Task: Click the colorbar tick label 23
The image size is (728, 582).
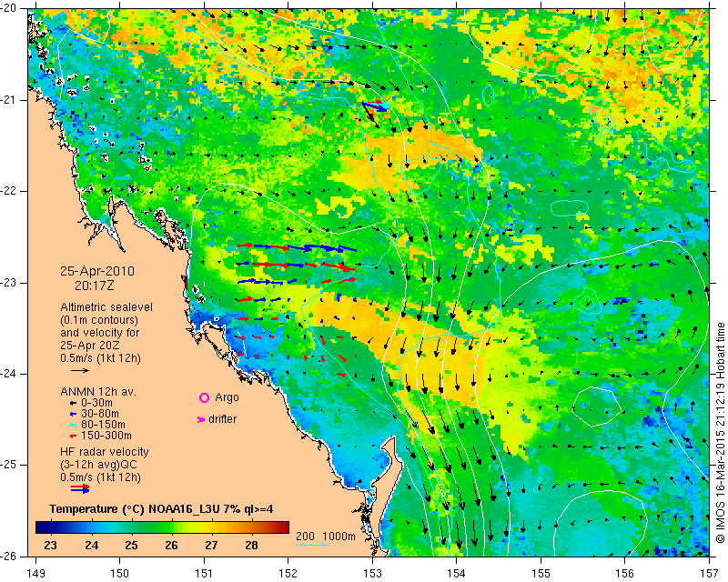Action: [x=51, y=545]
